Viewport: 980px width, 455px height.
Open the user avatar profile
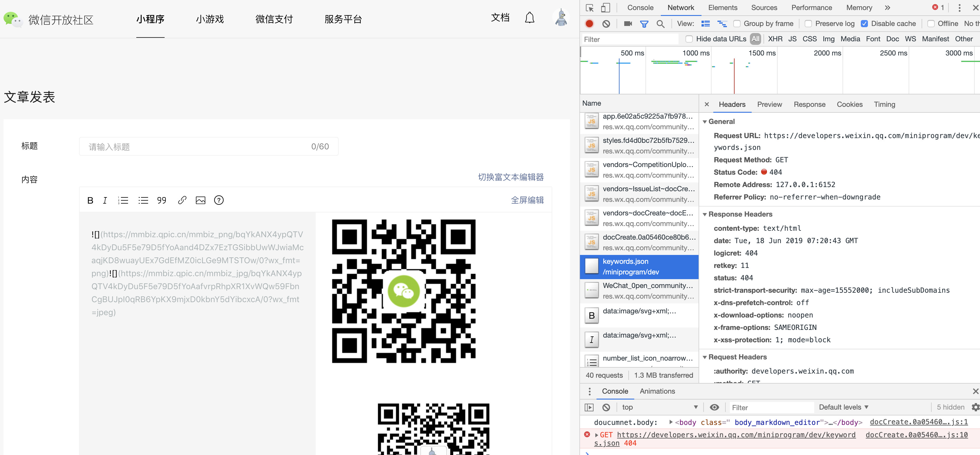point(561,18)
